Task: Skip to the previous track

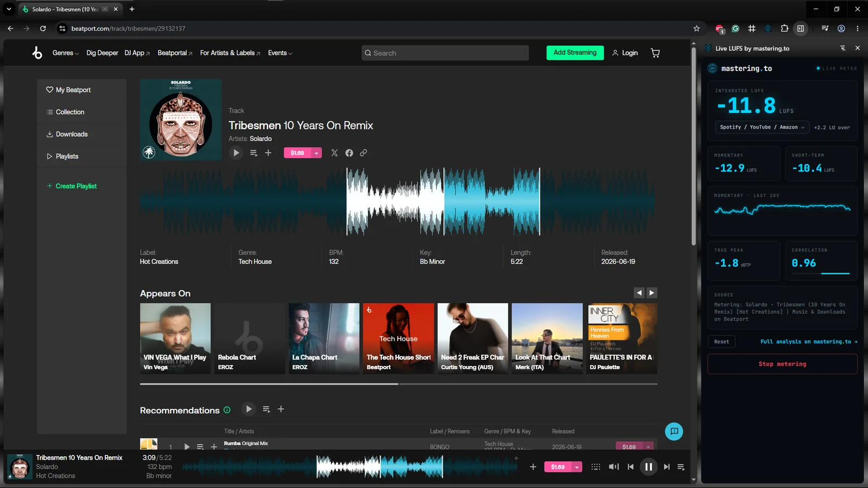Action: pyautogui.click(x=630, y=467)
